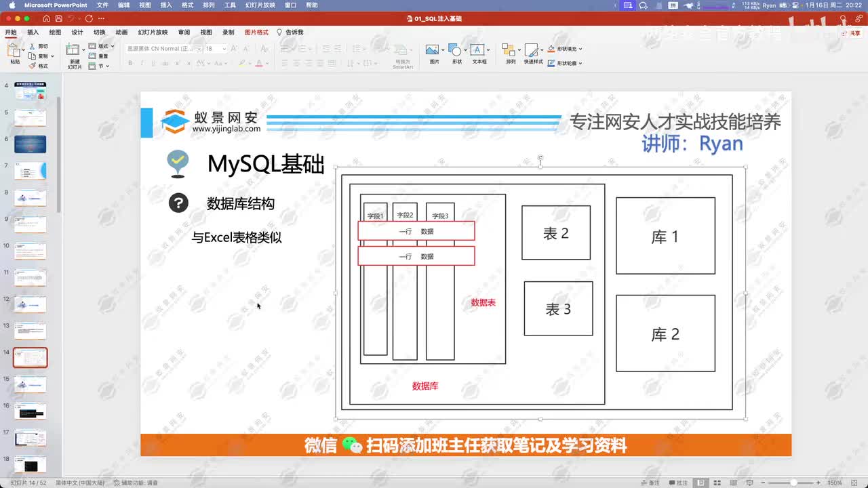Toggle Bold formatting
Image resolution: width=868 pixels, height=488 pixels.
[x=130, y=63]
